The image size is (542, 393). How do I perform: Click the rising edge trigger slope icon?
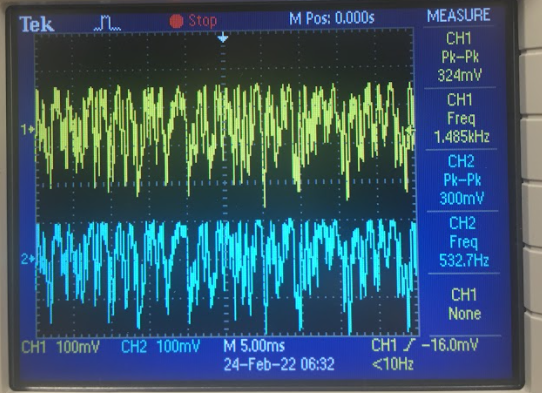click(409, 345)
